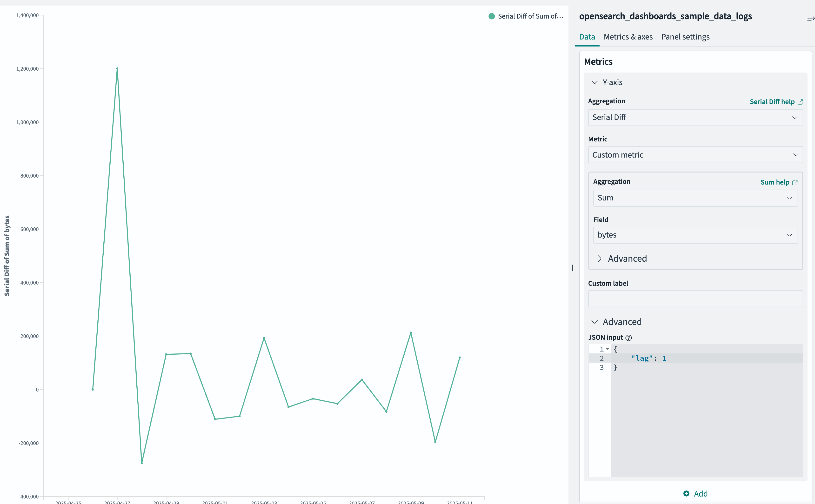Open the Sum aggregation dropdown

point(695,198)
